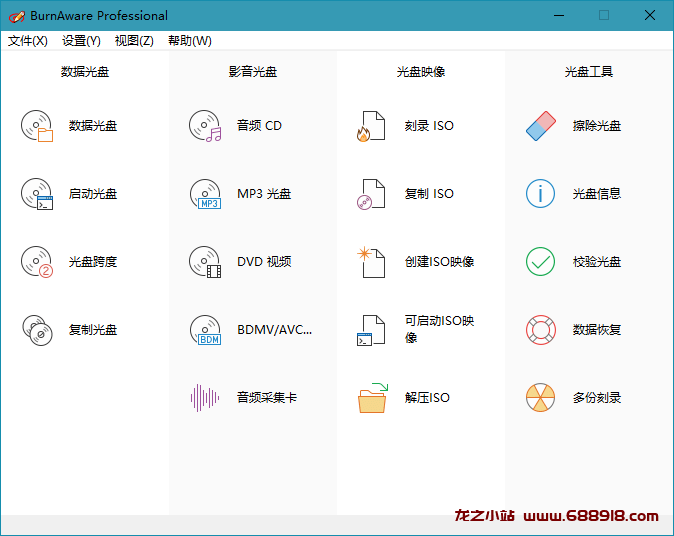This screenshot has width=674, height=536.
Task: Open the 设置(Y) menu
Action: 81,41
